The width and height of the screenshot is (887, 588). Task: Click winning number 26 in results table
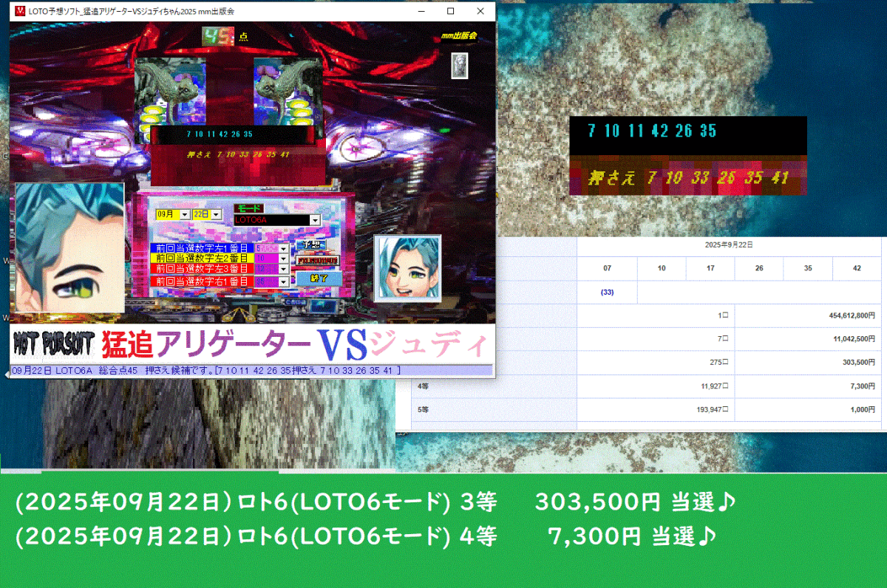pos(759,268)
